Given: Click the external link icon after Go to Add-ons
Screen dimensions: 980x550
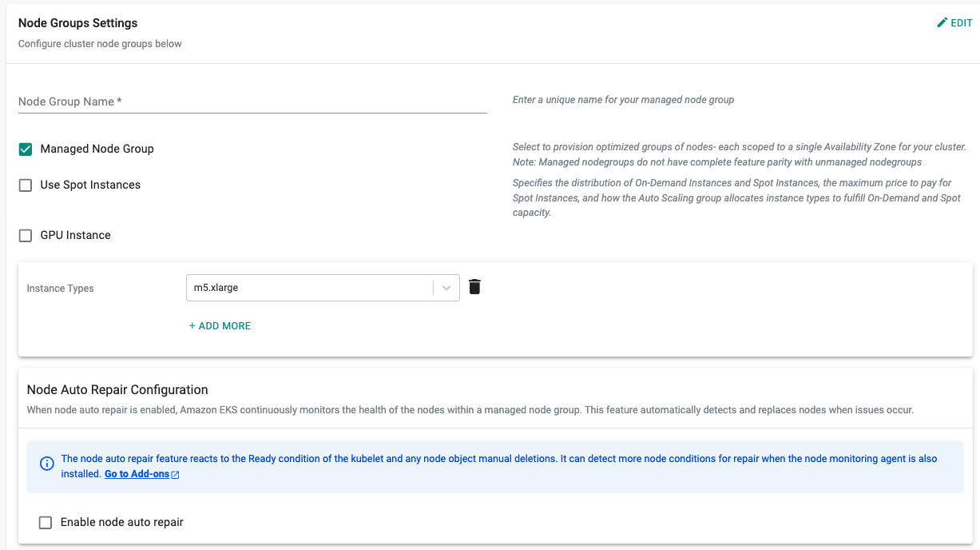Looking at the screenshot, I should (x=176, y=475).
